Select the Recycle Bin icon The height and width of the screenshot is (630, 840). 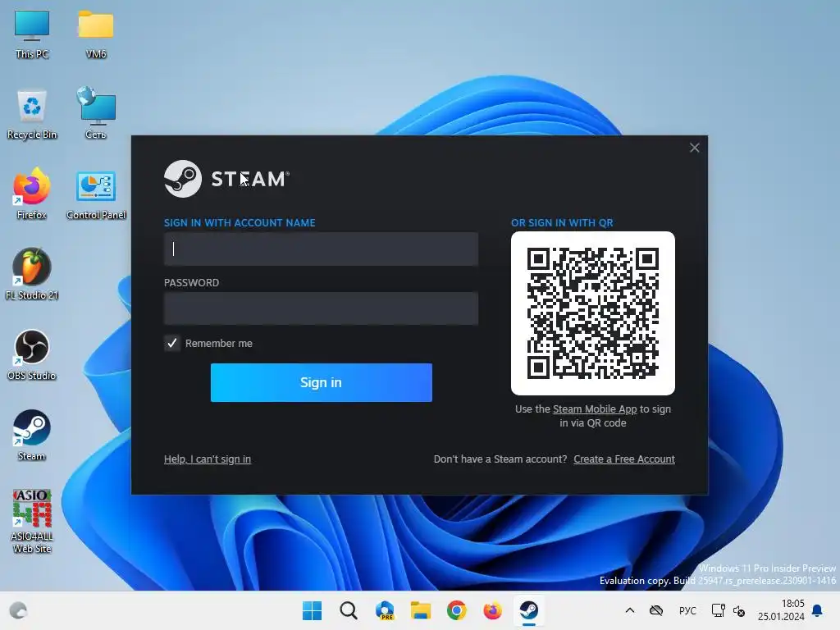(x=32, y=115)
